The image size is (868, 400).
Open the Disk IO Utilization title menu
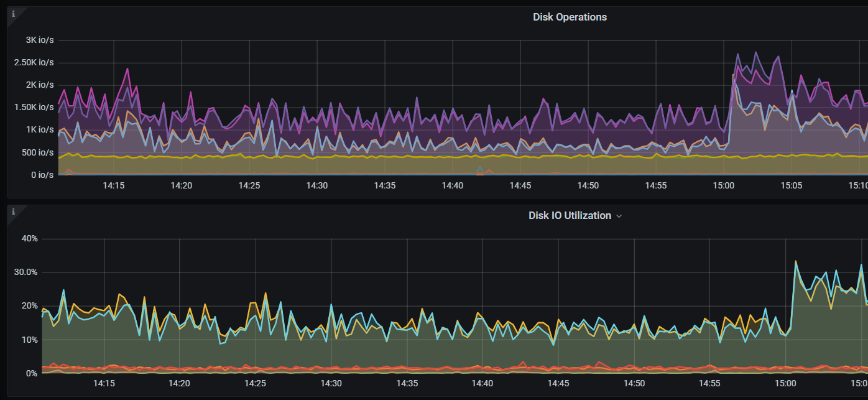(x=570, y=215)
